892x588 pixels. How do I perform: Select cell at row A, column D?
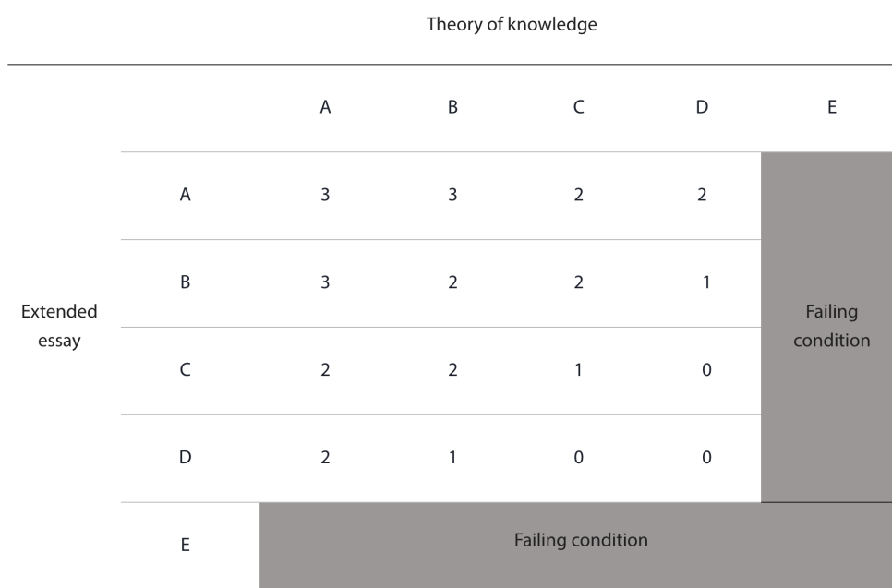tap(702, 196)
